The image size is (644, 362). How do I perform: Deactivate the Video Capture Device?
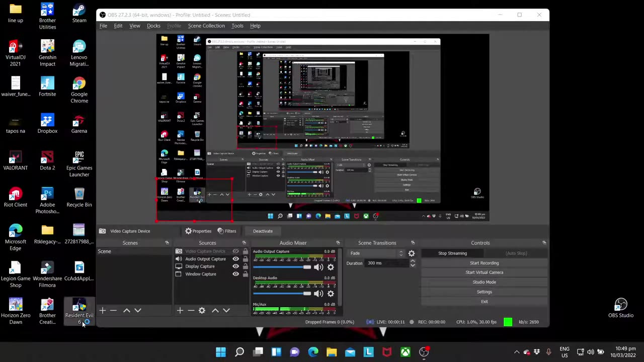pyautogui.click(x=263, y=231)
